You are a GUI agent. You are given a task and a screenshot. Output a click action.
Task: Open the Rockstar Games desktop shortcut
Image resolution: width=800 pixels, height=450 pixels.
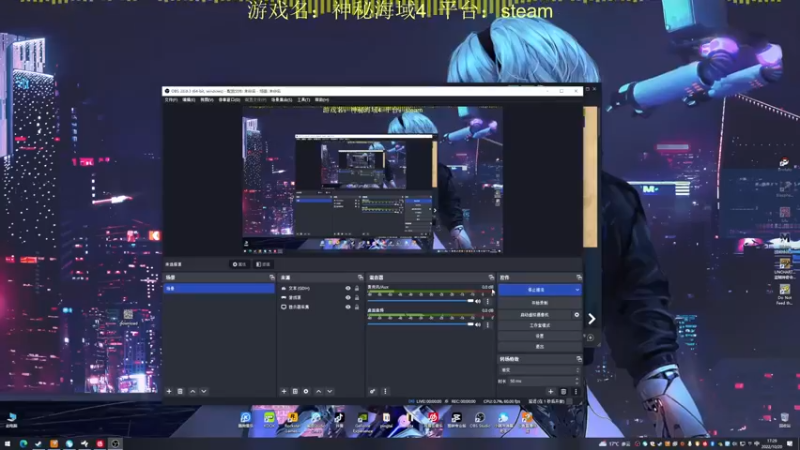pyautogui.click(x=292, y=422)
